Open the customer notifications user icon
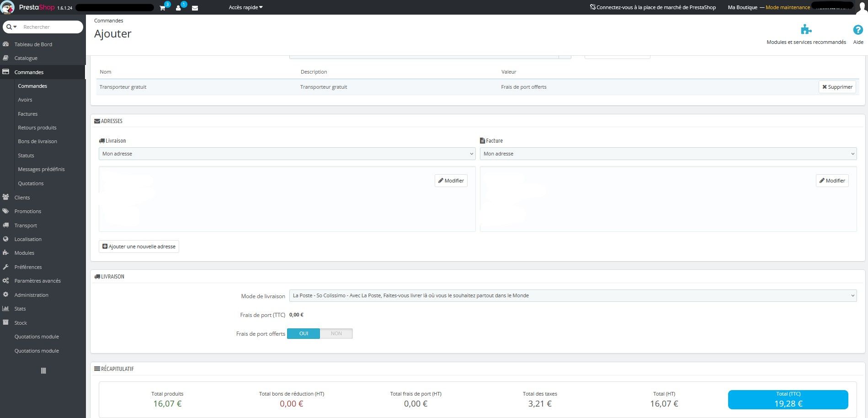 click(179, 8)
